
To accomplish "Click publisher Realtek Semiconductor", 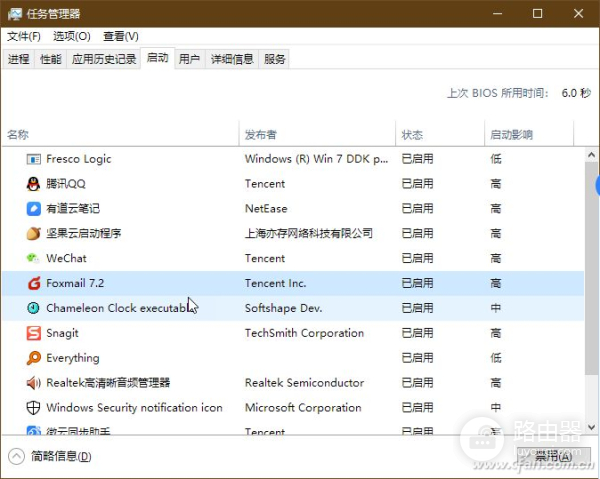I will point(305,383).
